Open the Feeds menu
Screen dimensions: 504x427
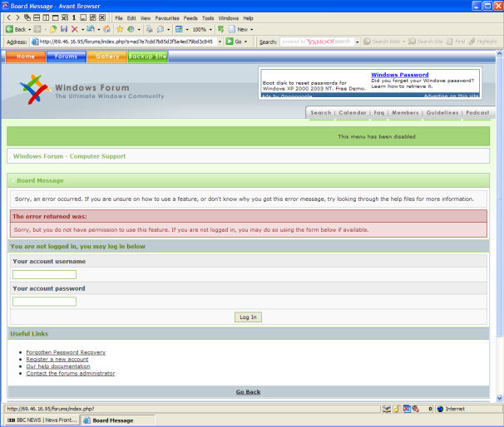pyautogui.click(x=190, y=18)
